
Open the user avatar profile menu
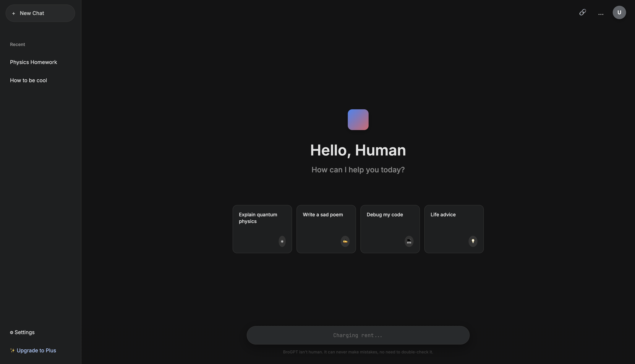[x=619, y=12]
